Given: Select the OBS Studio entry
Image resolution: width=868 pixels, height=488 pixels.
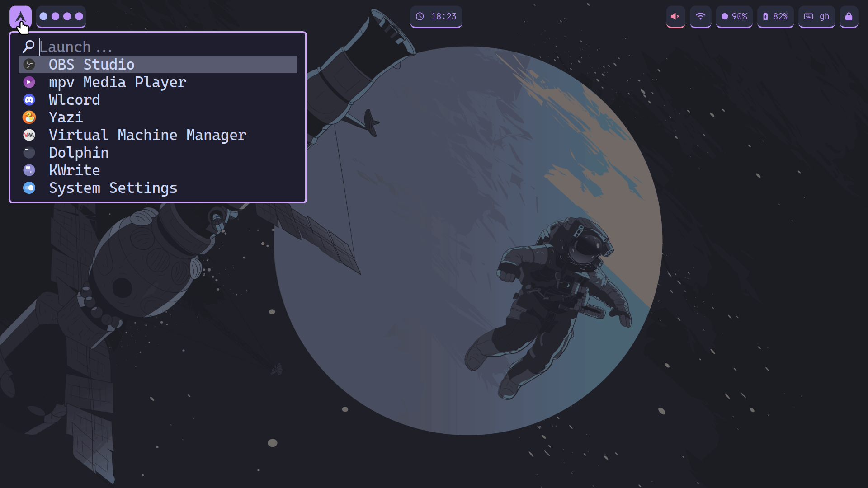Looking at the screenshot, I should (x=91, y=65).
